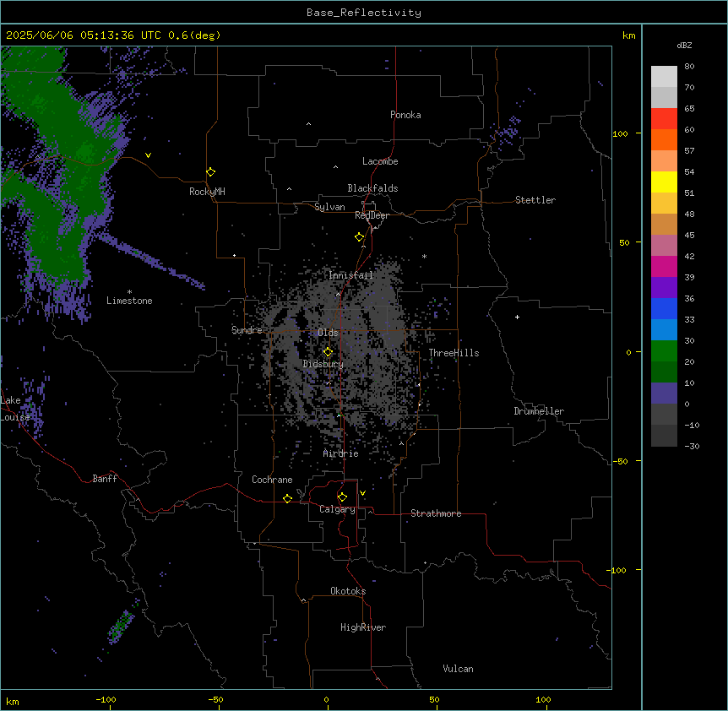Pick the light gray 70-80 dBZ swatch
The image size is (728, 711).
tap(664, 77)
